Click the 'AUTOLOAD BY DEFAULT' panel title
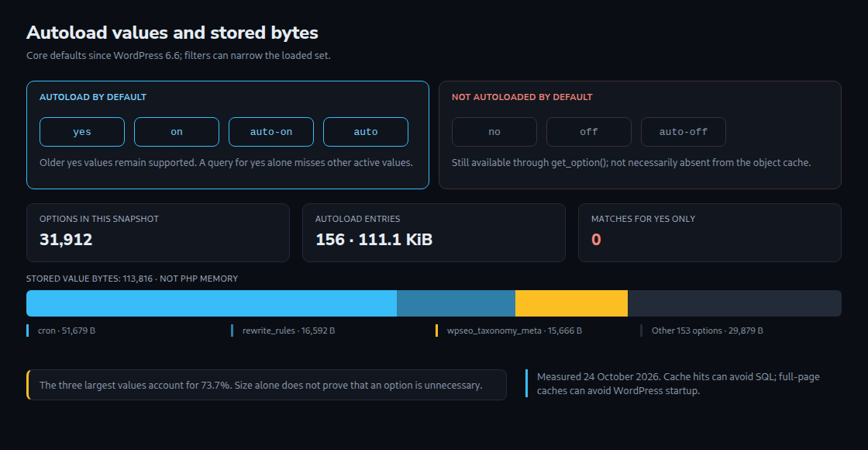Viewport: 868px width, 450px height. 93,97
